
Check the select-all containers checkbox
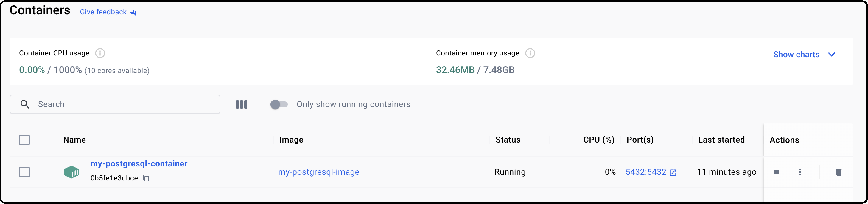pos(24,140)
